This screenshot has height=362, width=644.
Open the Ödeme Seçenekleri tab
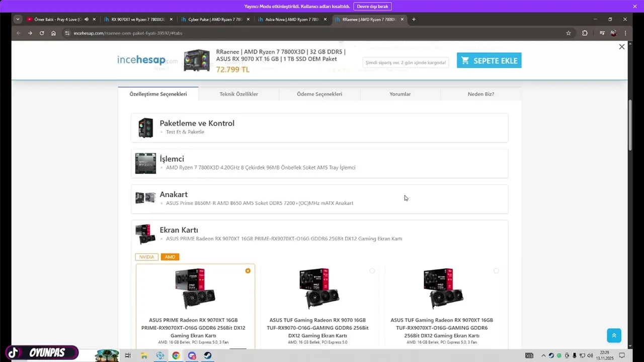point(319,94)
